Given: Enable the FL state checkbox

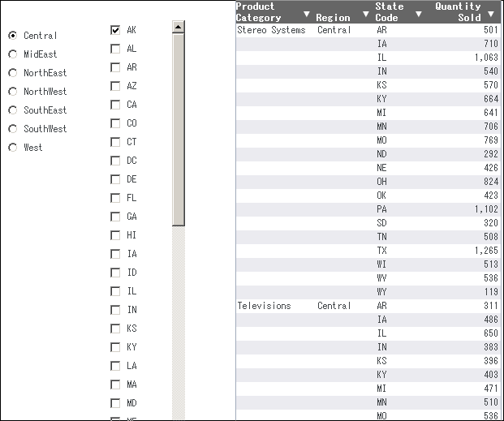Looking at the screenshot, I should (x=115, y=198).
